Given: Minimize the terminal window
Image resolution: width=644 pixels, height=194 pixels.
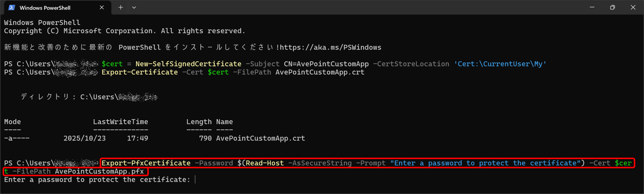Looking at the screenshot, I should pyautogui.click(x=592, y=8).
